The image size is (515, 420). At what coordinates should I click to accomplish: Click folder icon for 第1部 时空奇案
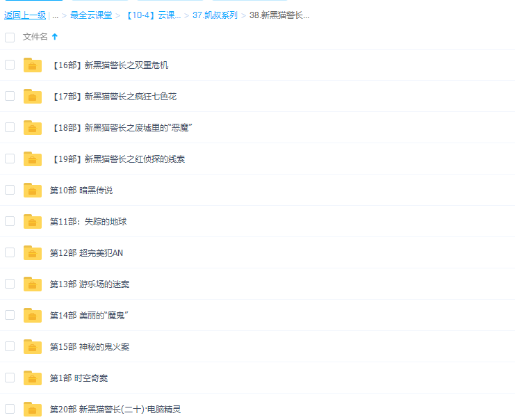pos(32,378)
